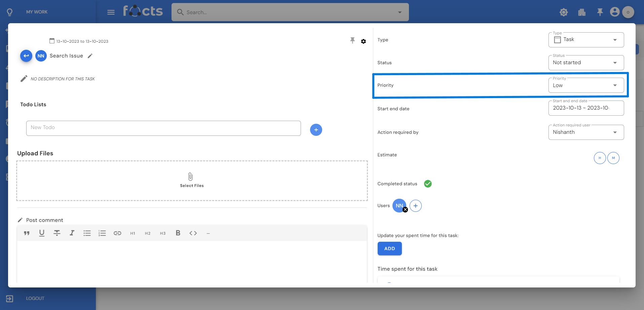Open task settings gear icon

364,41
